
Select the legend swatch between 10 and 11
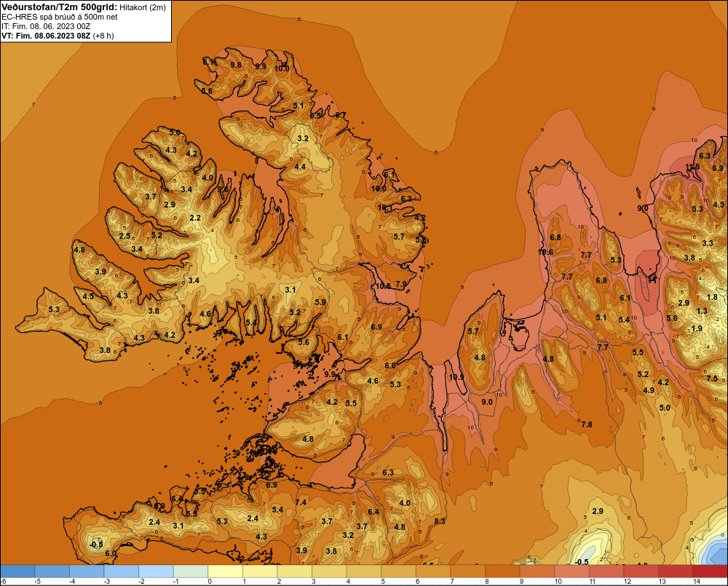pyautogui.click(x=571, y=571)
